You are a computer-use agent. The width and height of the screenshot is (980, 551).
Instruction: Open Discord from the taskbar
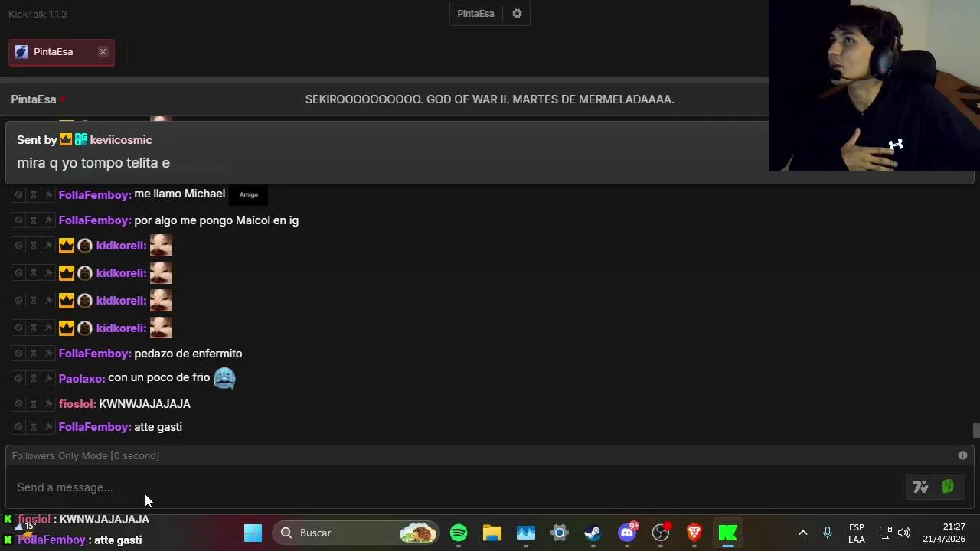coord(627,533)
